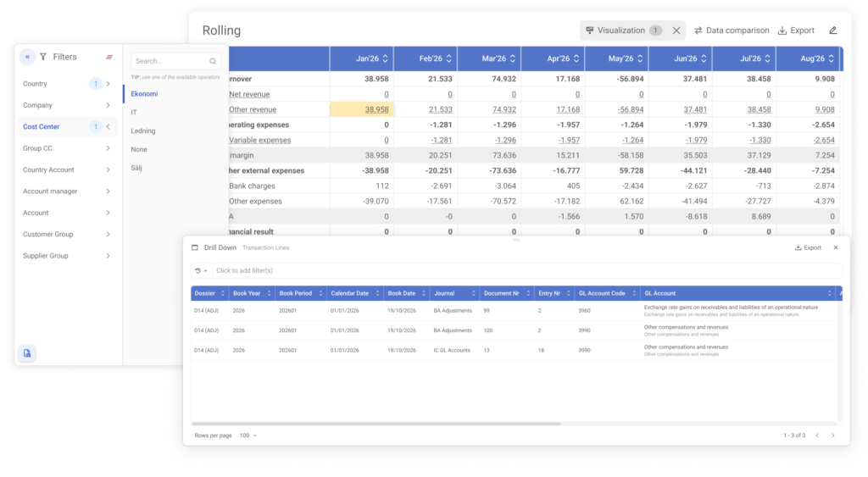The image size is (868, 477).
Task: Sort Drill Down by Book Year
Action: coord(269,293)
